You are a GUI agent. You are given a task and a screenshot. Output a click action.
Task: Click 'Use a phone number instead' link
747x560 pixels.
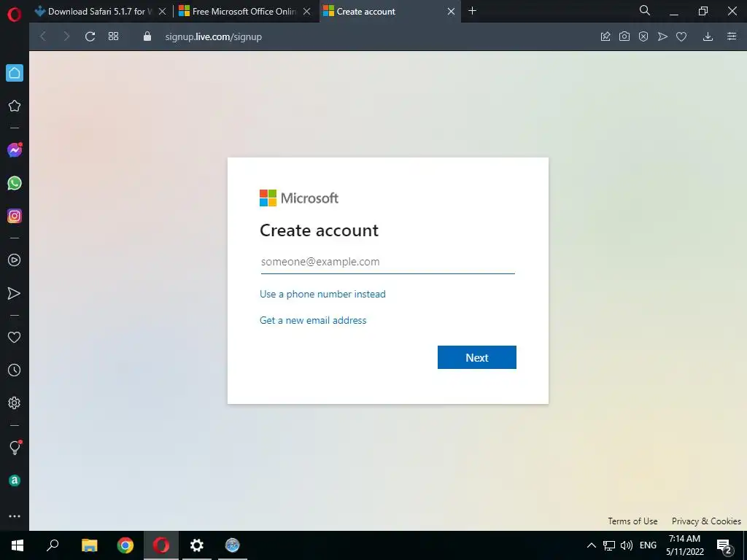point(322,295)
